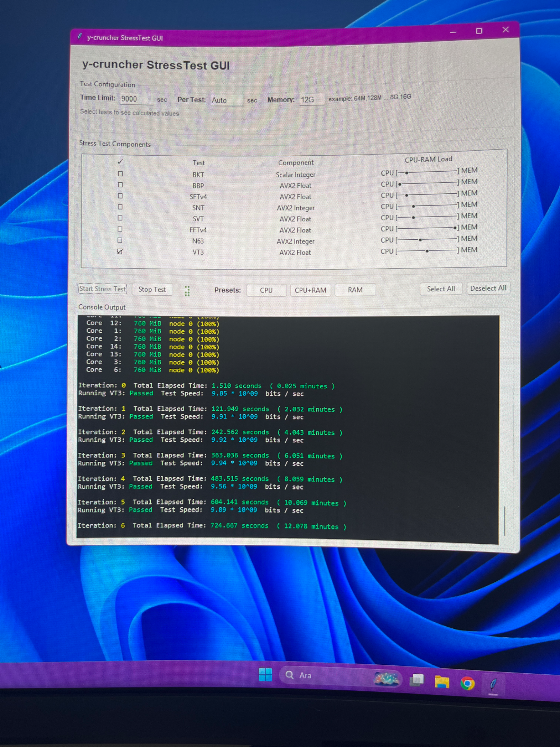
Task: Click the 'Iteration: 3' console line
Action: tap(210, 455)
